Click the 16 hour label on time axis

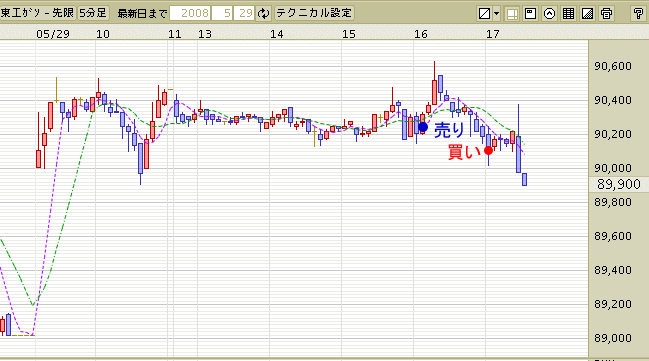421,34
